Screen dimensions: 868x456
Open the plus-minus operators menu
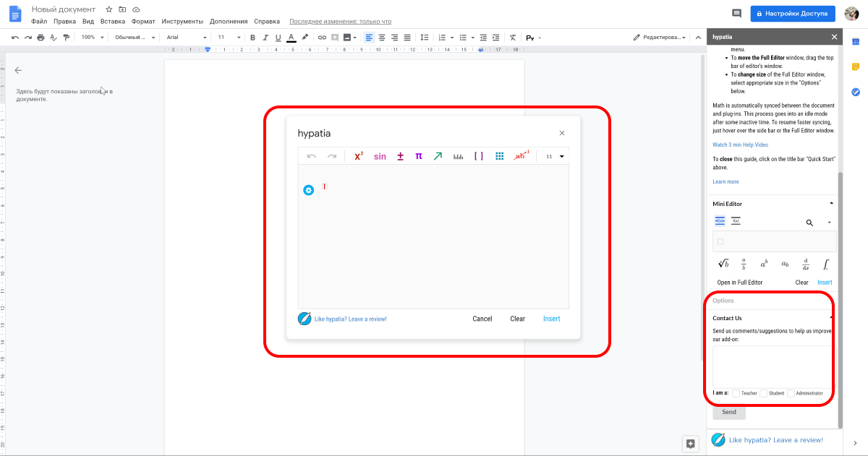point(400,156)
